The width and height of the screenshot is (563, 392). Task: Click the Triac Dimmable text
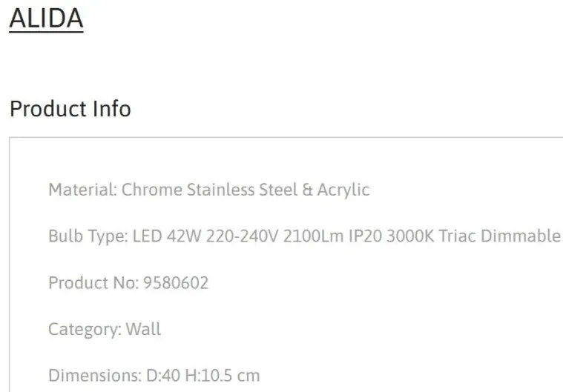click(500, 236)
